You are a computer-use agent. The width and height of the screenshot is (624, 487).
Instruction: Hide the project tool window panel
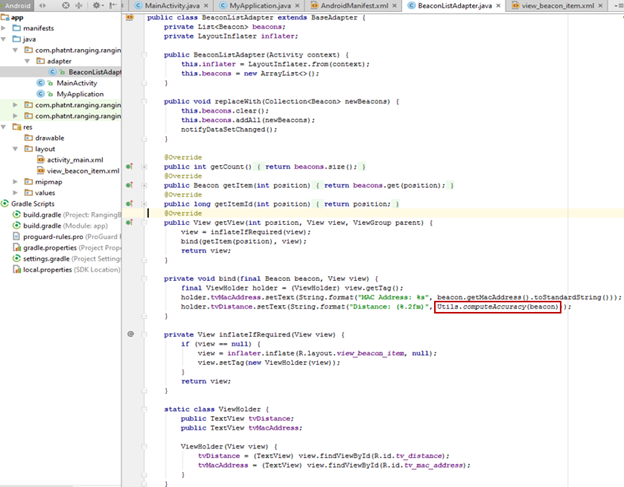point(113,6)
